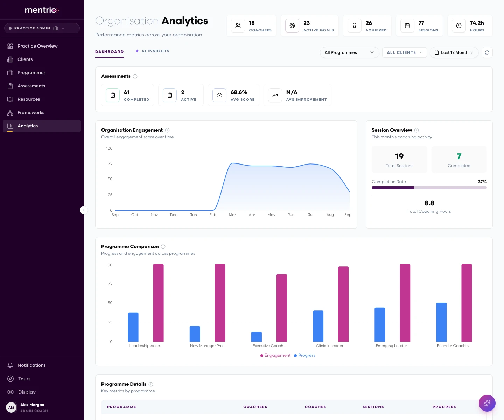504x420 pixels.
Task: Show info for Session Overview
Action: click(x=416, y=130)
